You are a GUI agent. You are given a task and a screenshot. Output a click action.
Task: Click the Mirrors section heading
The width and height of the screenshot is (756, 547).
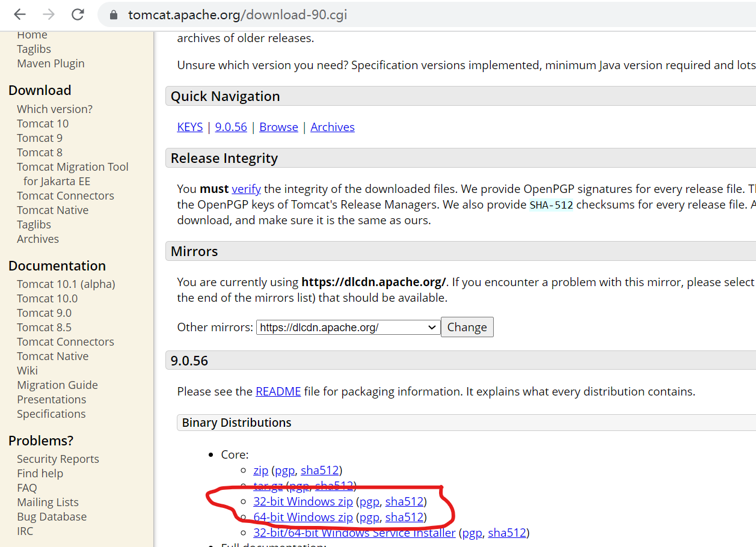[x=194, y=251]
